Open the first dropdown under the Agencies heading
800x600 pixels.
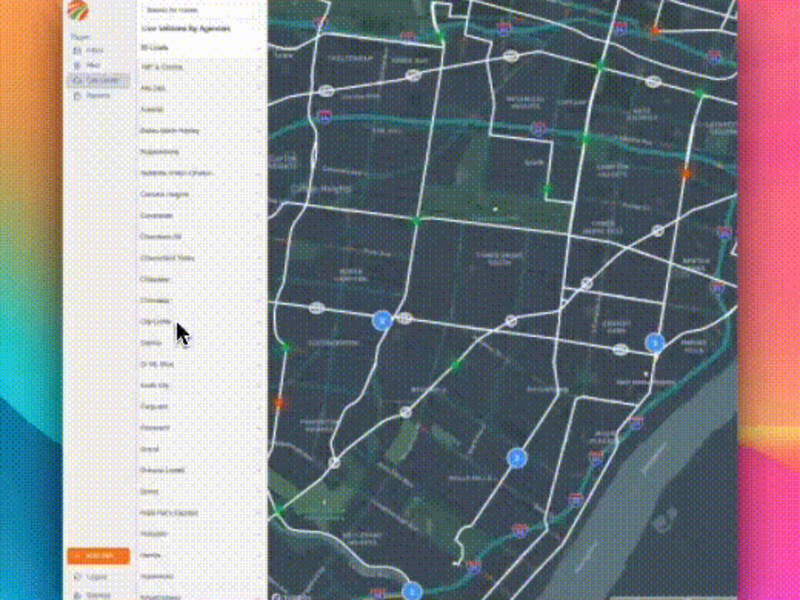(202, 47)
